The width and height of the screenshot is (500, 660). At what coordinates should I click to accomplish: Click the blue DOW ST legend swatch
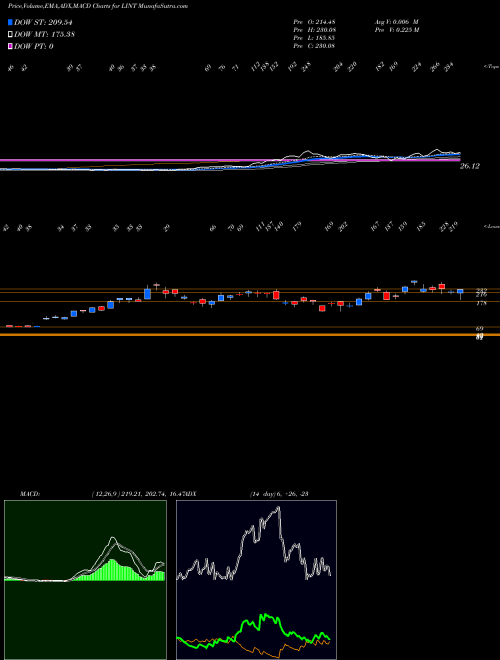coord(11,22)
